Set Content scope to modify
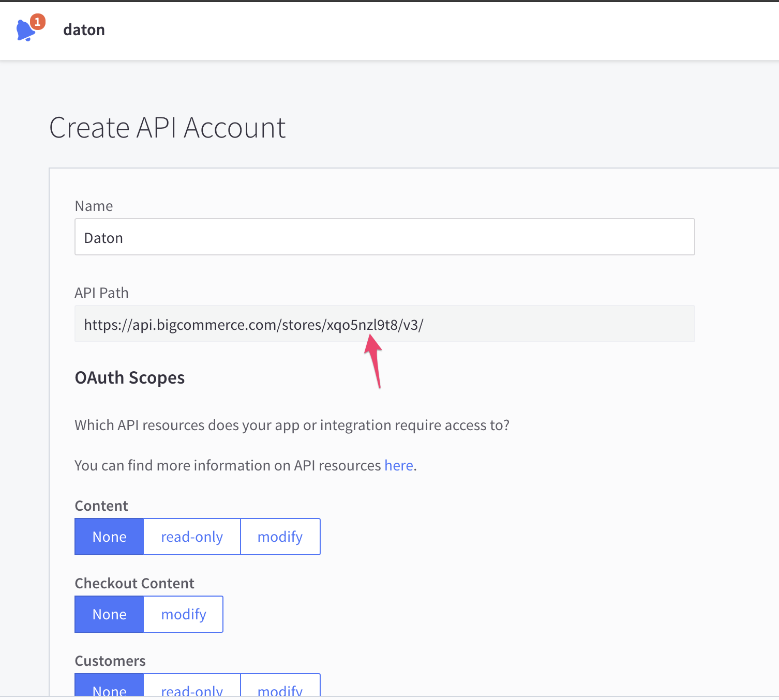The height and width of the screenshot is (700, 779). coord(280,537)
